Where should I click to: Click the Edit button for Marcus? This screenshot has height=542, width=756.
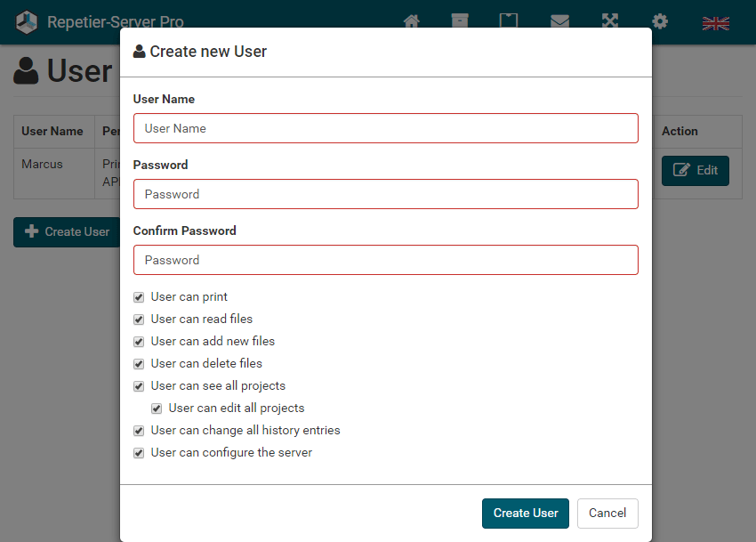click(x=696, y=170)
